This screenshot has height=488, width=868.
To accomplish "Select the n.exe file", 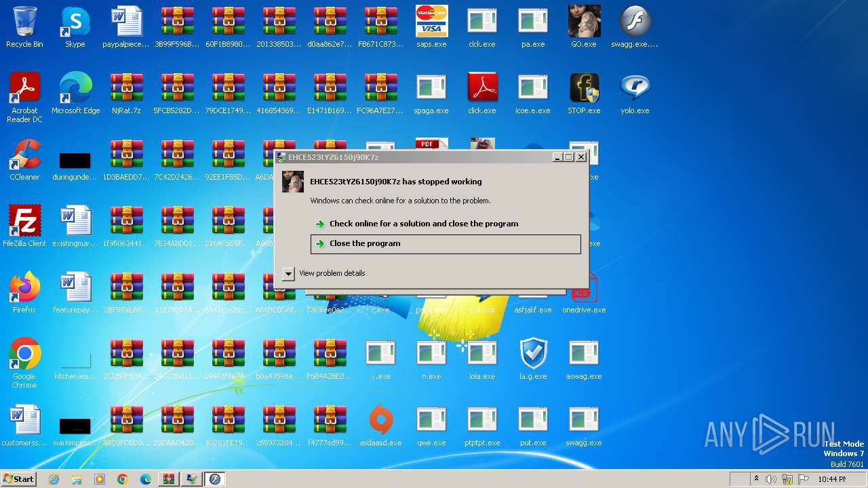I will (431, 359).
